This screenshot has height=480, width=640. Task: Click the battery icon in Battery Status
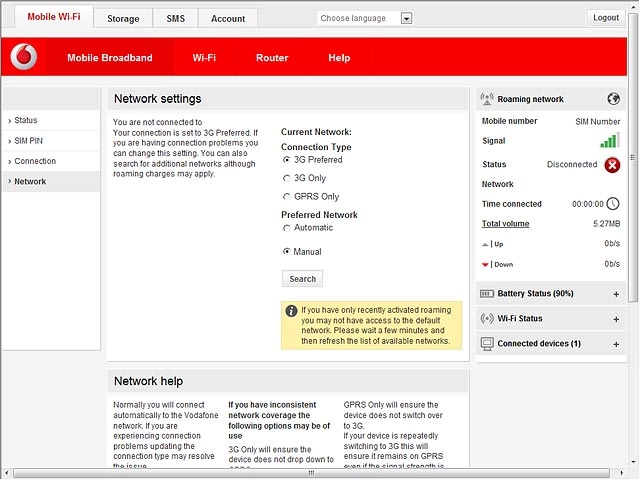pyautogui.click(x=487, y=294)
